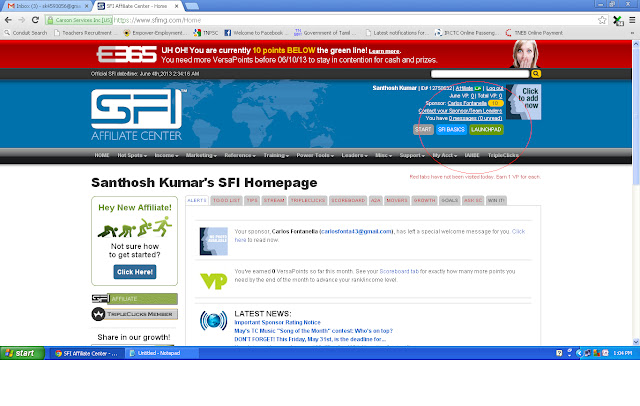Image resolution: width=640 pixels, height=406 pixels.
Task: Click the yellow sponsor rating badge
Action: (495, 103)
